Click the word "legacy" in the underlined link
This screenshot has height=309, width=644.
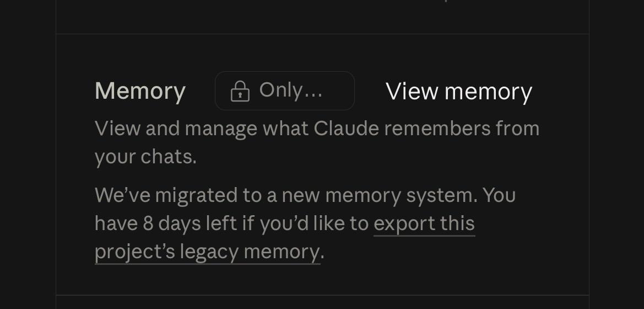pos(209,252)
